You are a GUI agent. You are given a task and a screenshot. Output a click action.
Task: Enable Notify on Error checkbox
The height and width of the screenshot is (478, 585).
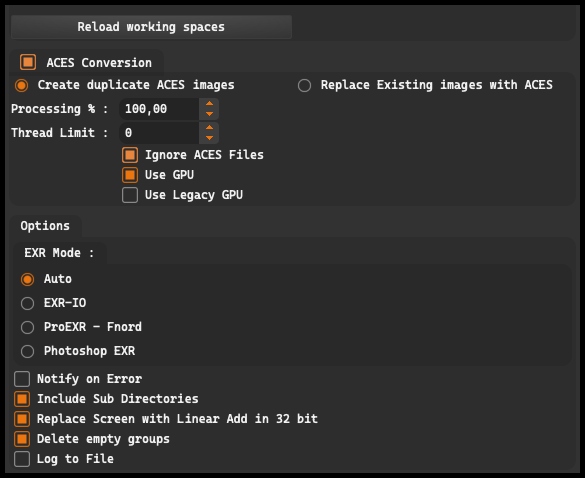coord(22,379)
